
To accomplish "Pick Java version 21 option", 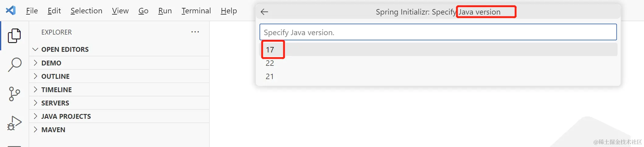I will [x=270, y=76].
